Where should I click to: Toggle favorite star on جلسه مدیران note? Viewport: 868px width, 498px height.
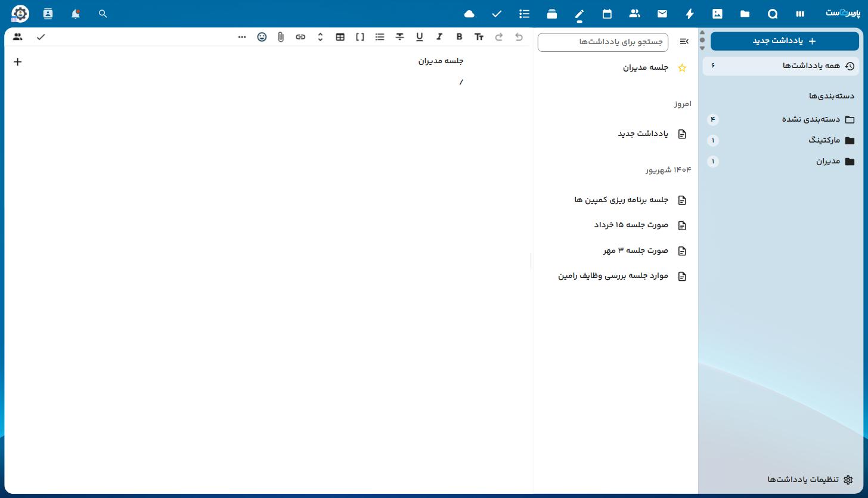pyautogui.click(x=682, y=68)
